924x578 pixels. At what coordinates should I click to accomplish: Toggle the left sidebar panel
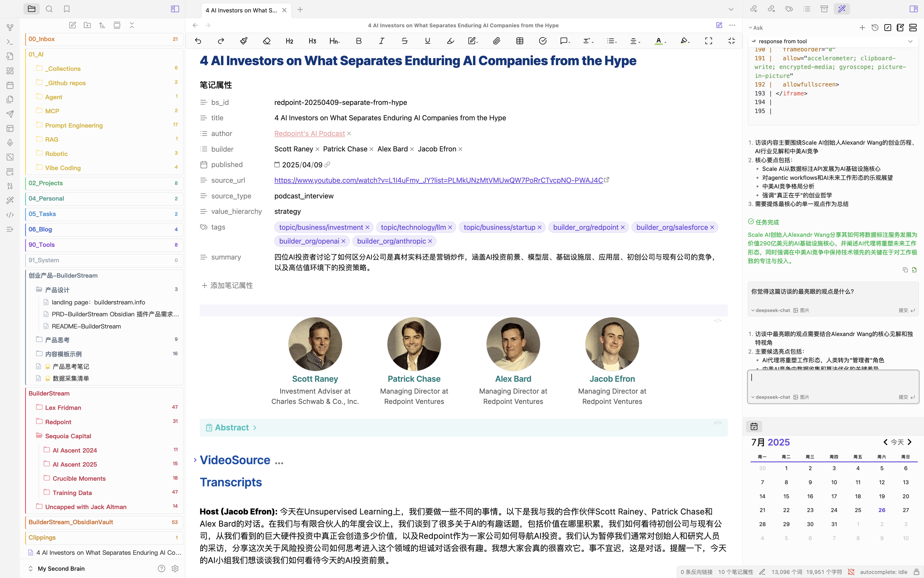pos(175,9)
